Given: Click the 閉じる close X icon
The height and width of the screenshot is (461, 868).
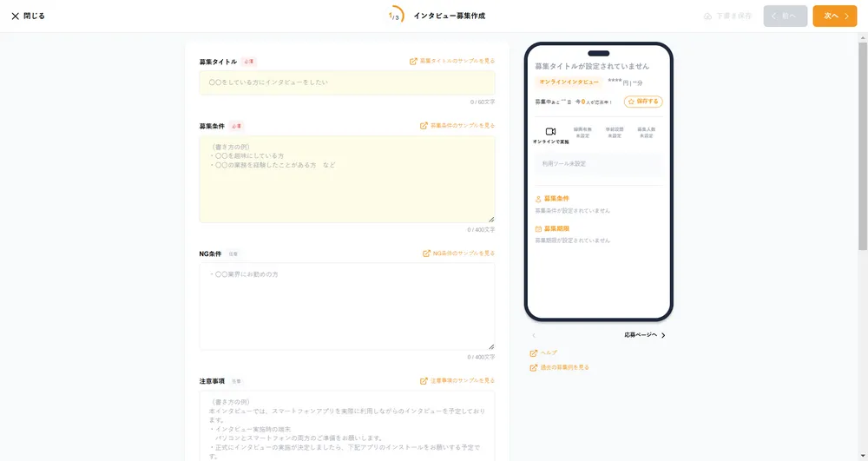Looking at the screenshot, I should pyautogui.click(x=15, y=16).
